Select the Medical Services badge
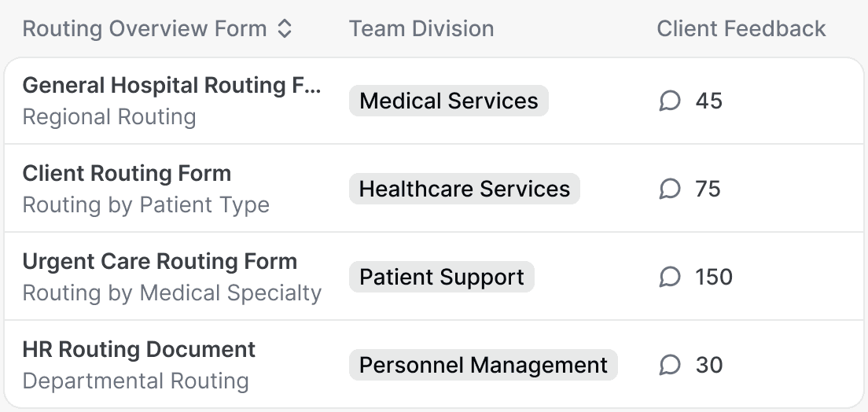The height and width of the screenshot is (412, 868). coord(448,101)
